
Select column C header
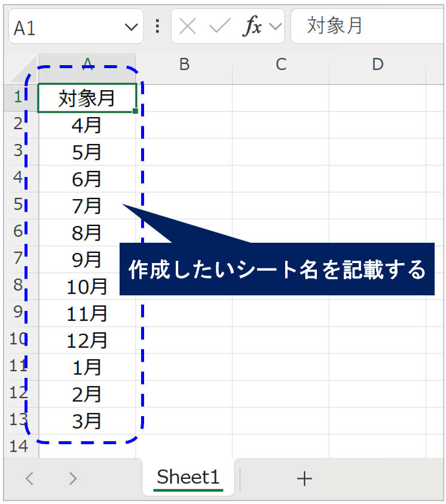coord(281,69)
